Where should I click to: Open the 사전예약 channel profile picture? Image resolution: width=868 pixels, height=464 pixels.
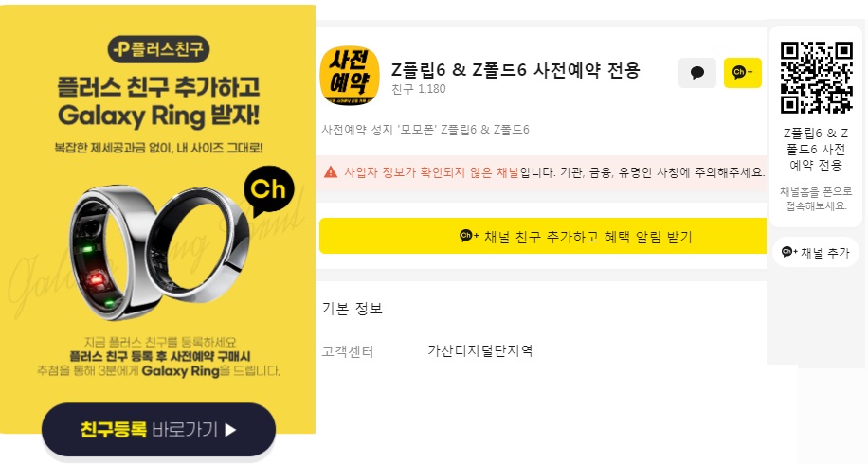point(350,76)
